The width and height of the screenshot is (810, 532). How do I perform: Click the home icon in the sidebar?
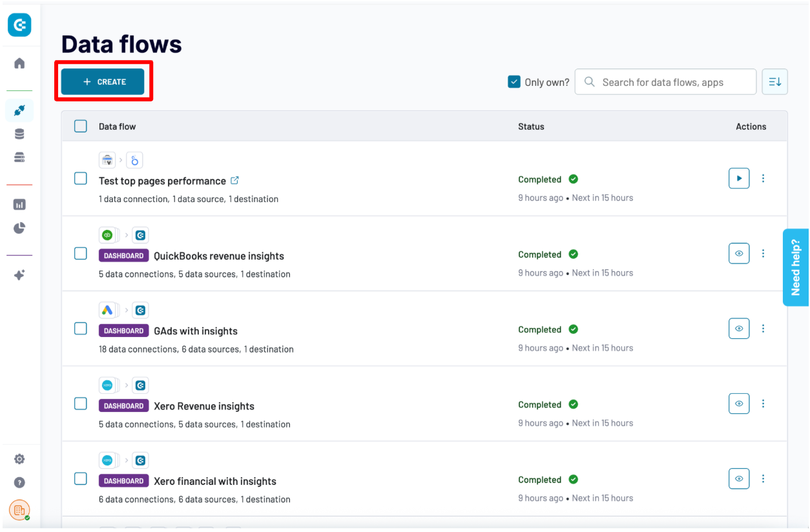click(x=19, y=63)
